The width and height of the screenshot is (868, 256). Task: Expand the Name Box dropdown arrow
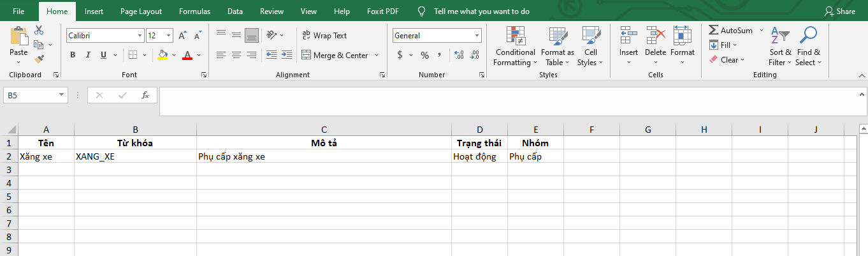62,95
